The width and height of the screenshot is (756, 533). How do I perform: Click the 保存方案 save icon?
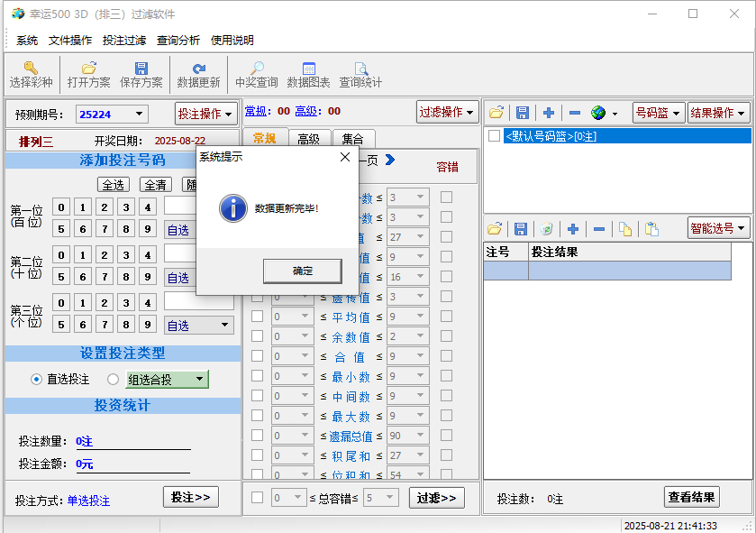click(141, 69)
